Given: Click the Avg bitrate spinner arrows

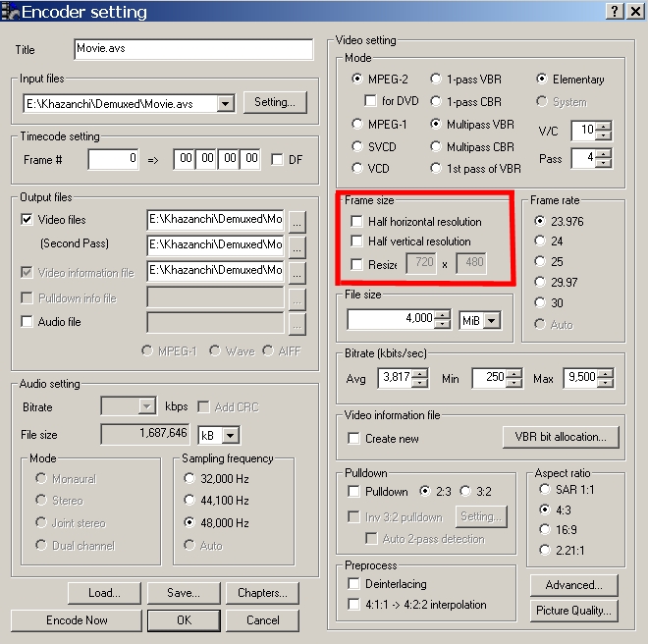Looking at the screenshot, I should (419, 378).
